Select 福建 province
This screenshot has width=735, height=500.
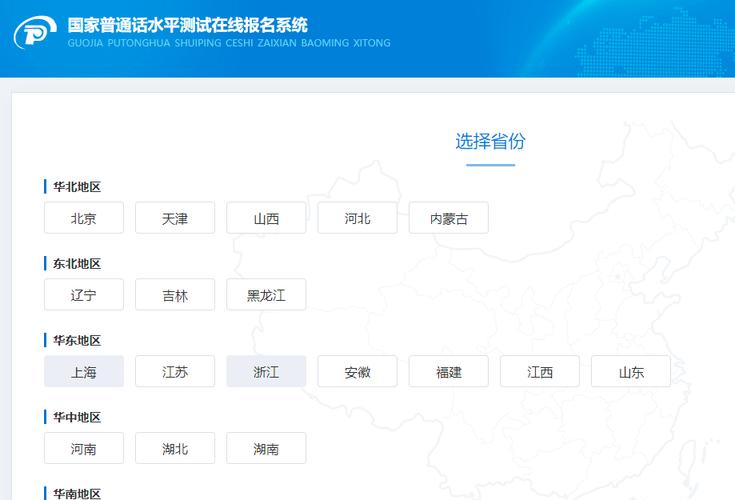click(449, 372)
